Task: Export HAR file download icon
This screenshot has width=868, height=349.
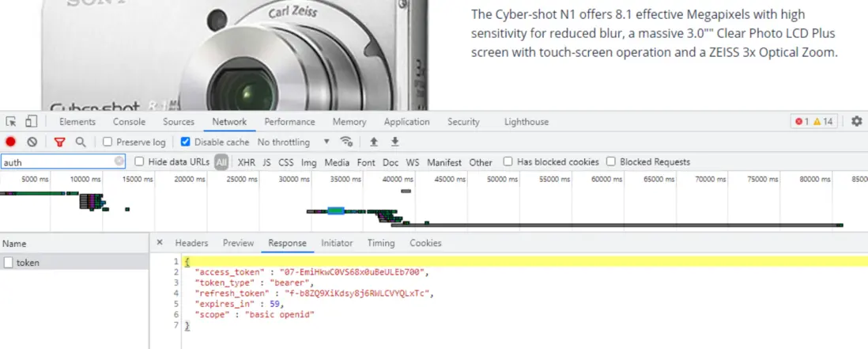Action: 395,142
